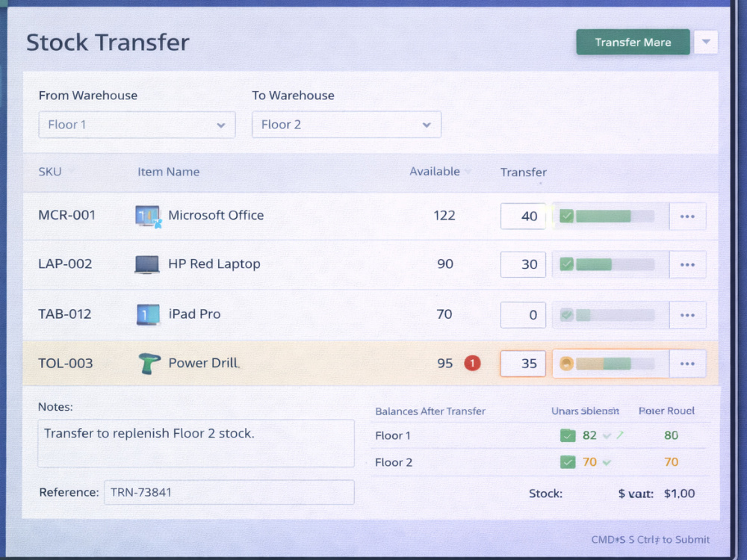Click the Reference field TRN-73841
Image resolution: width=747 pixels, height=560 pixels.
pyautogui.click(x=229, y=492)
